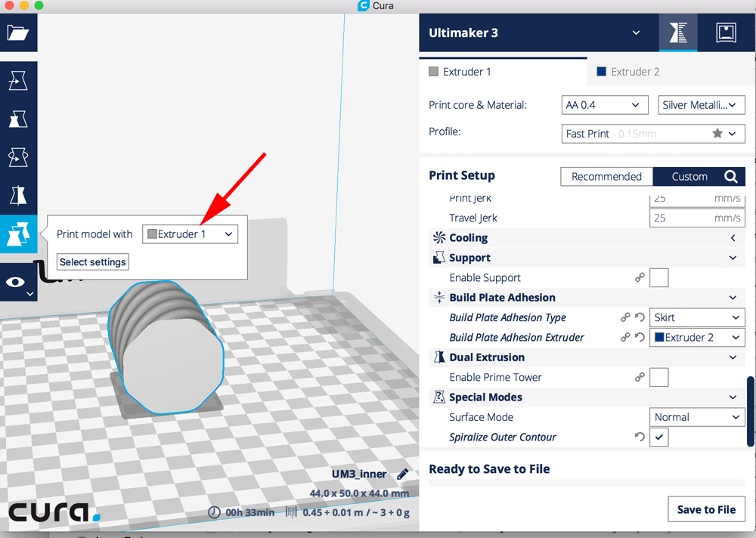The width and height of the screenshot is (756, 538).
Task: Switch to the Extruder 2 tab
Action: (x=671, y=72)
